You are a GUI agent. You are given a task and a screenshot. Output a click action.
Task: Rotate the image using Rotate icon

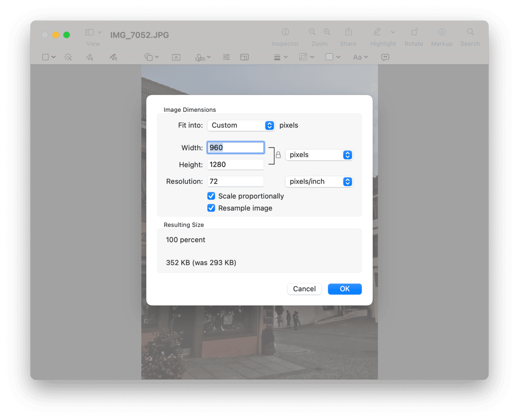[x=414, y=32]
